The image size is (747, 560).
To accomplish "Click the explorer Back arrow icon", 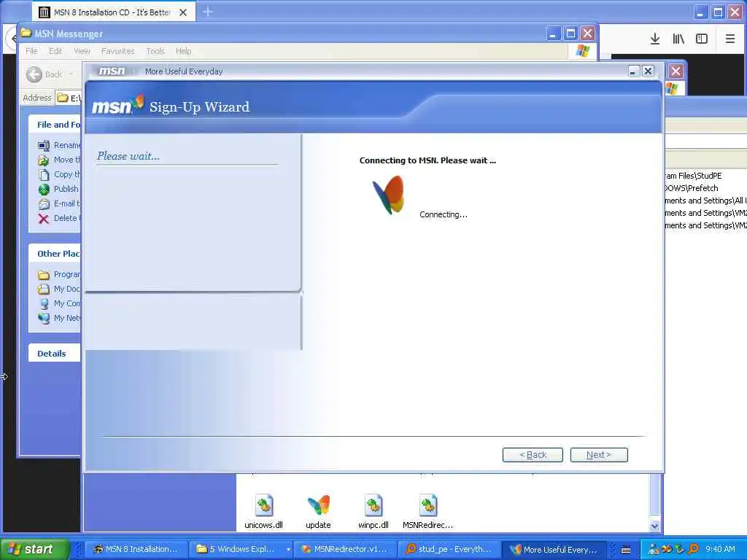I will tap(34, 74).
